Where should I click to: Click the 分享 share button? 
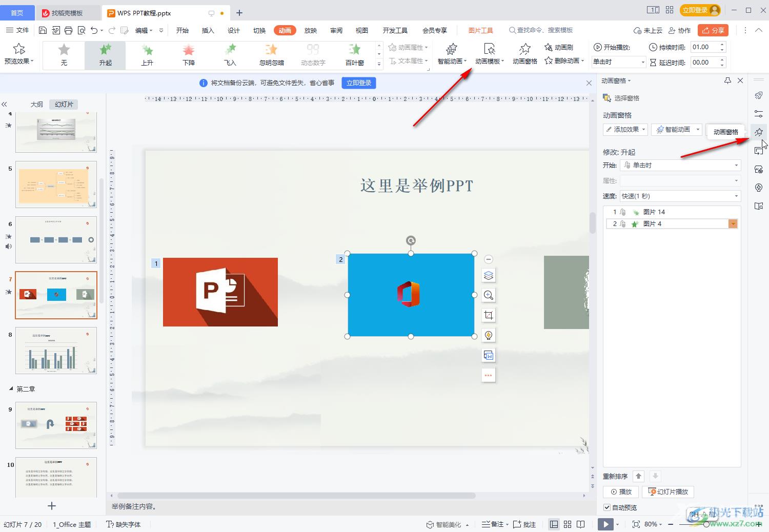coord(713,30)
